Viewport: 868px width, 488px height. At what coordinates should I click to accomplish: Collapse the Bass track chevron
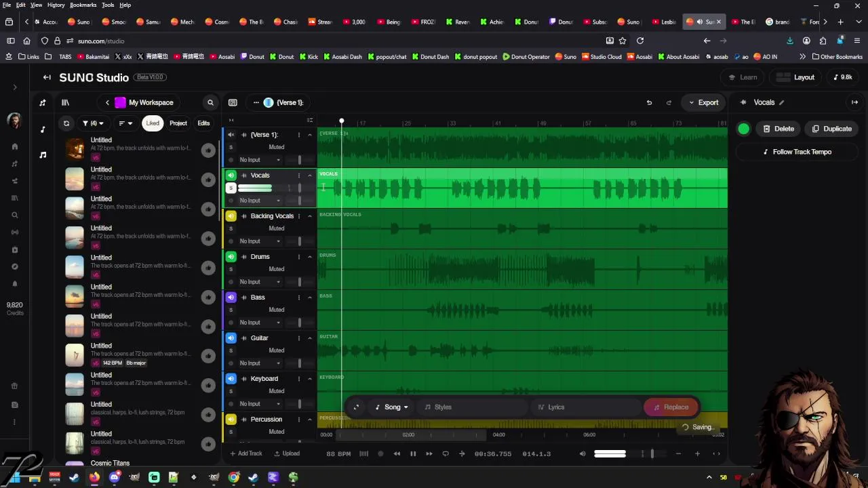[x=310, y=298]
